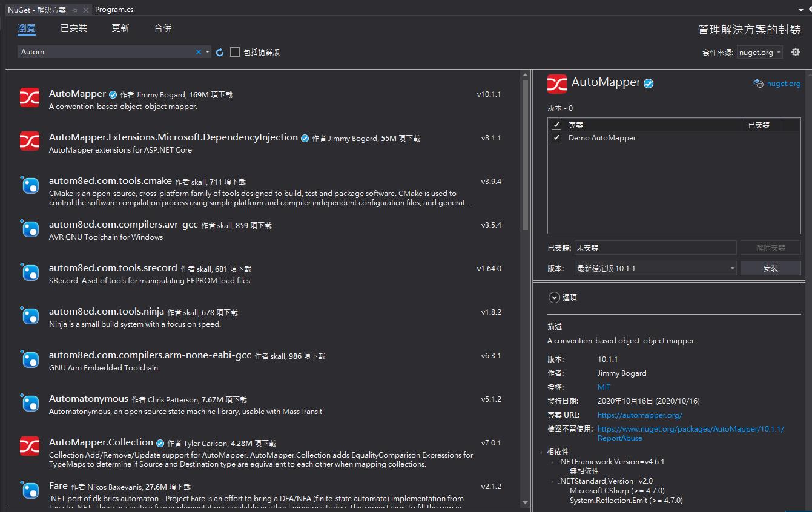The width and height of the screenshot is (812, 512).
Task: Click the package list vertical scrollbar thumb
Action: point(525,154)
